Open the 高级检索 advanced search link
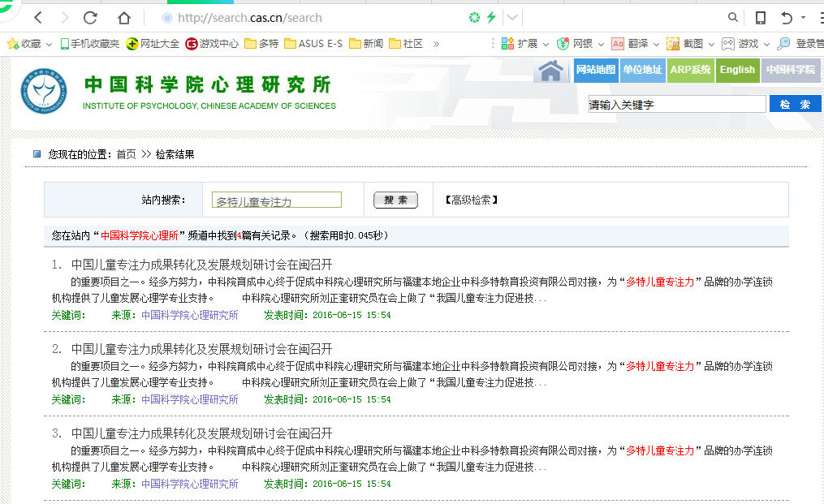This screenshot has width=824, height=504. point(471,200)
